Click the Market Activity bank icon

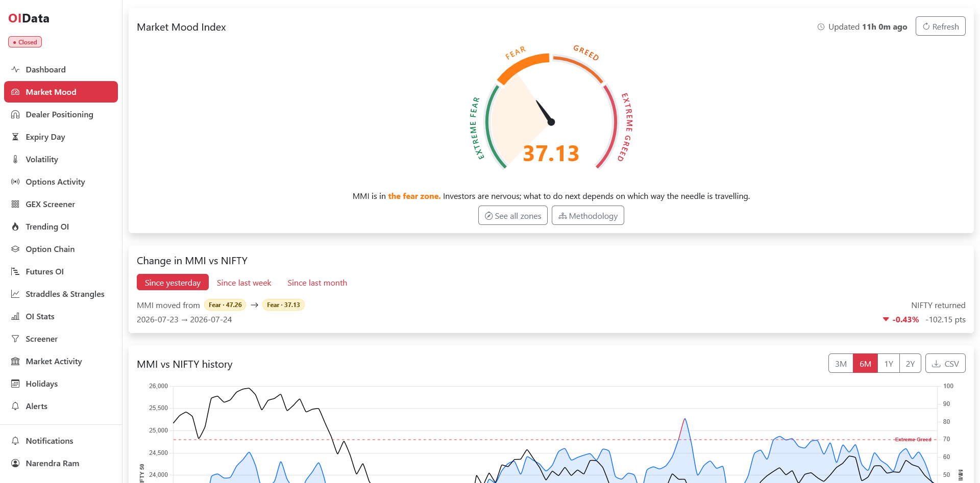point(15,361)
